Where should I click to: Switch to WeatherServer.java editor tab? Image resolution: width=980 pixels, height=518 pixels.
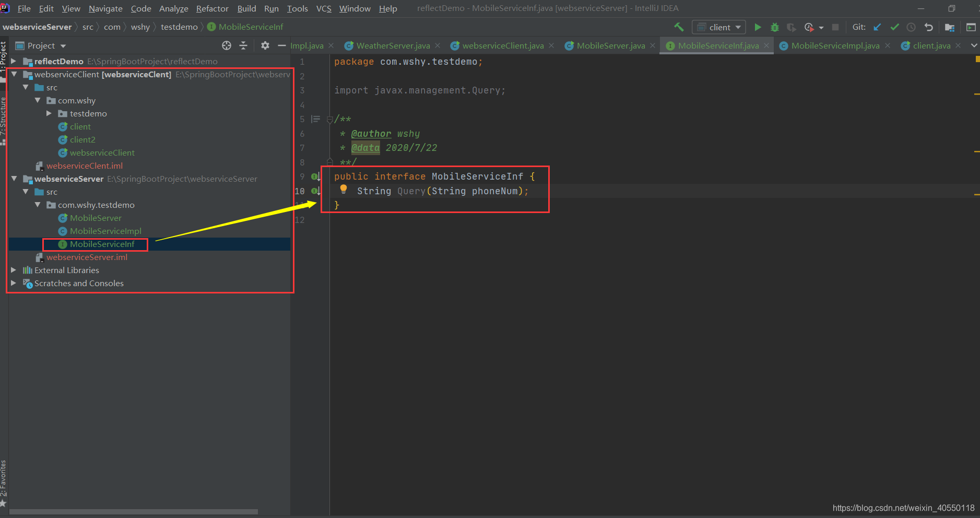point(393,45)
